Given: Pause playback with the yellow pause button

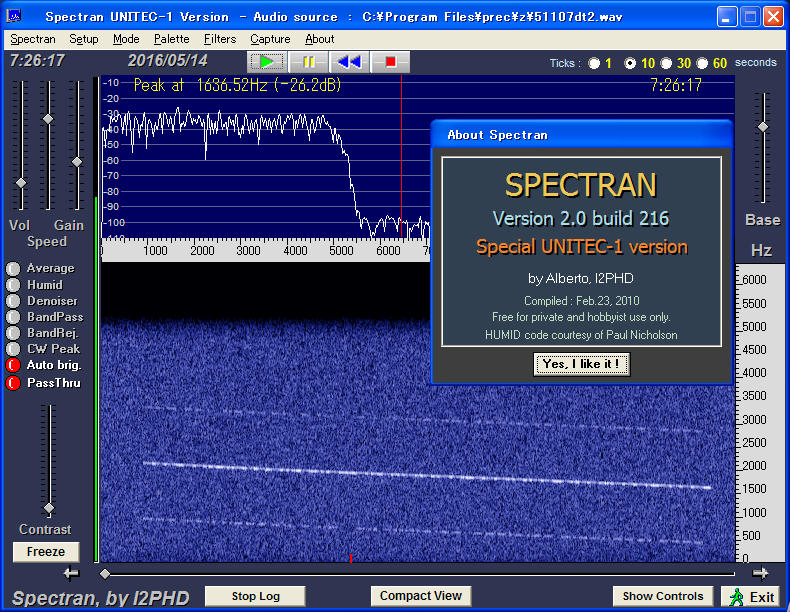Looking at the screenshot, I should coord(308,62).
